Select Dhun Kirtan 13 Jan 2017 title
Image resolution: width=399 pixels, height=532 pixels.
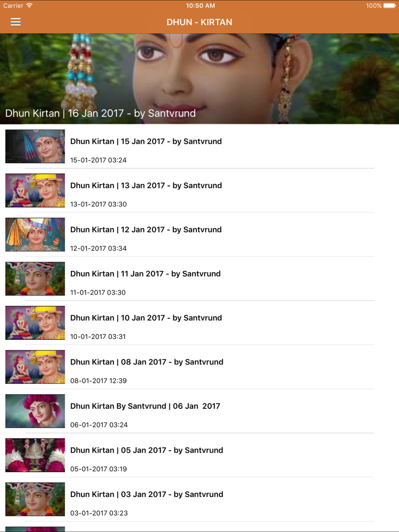pos(146,185)
